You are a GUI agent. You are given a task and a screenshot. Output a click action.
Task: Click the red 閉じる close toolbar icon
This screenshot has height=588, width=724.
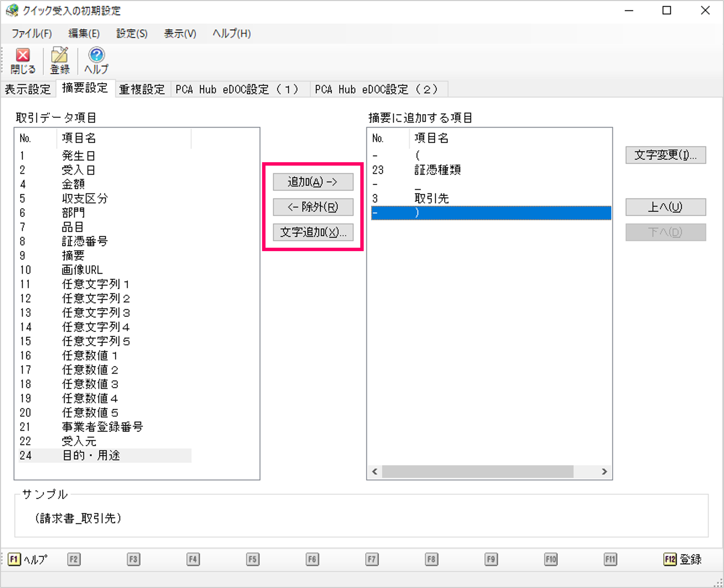click(x=23, y=61)
